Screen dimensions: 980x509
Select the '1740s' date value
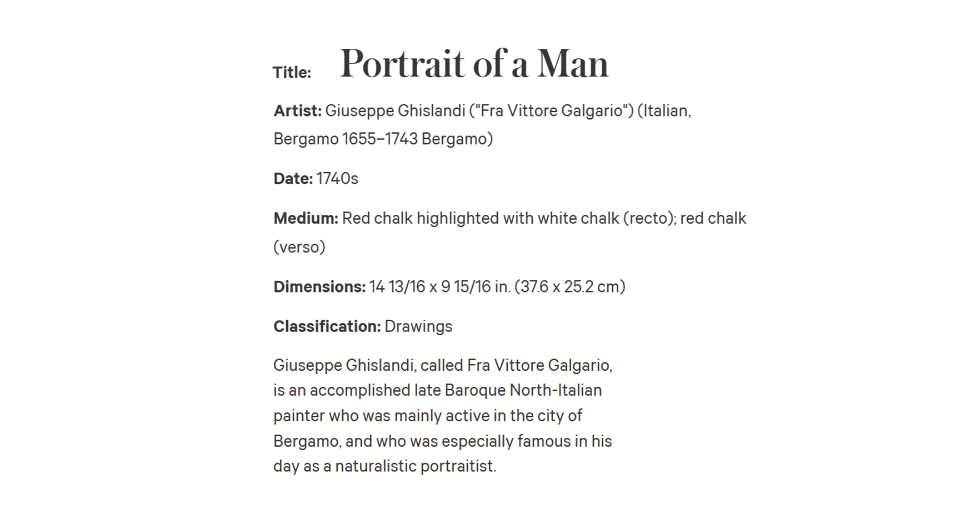click(337, 179)
